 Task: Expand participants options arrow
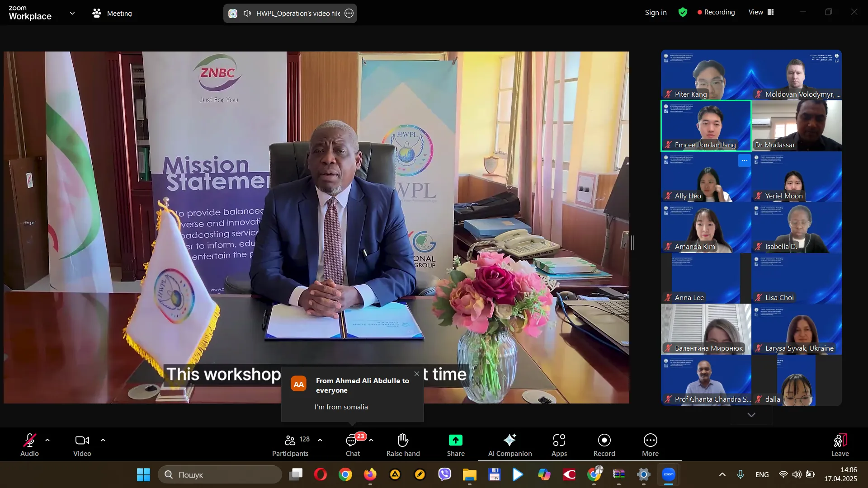(320, 440)
